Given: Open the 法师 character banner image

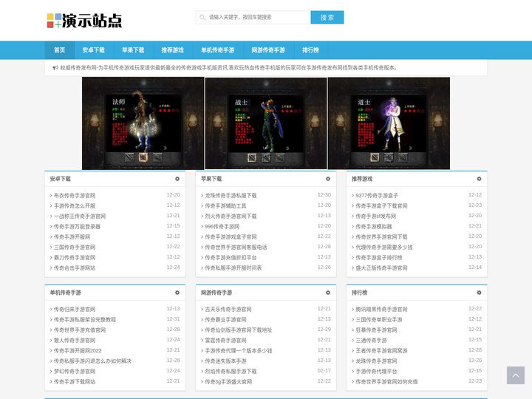Looking at the screenshot, I should 143,123.
